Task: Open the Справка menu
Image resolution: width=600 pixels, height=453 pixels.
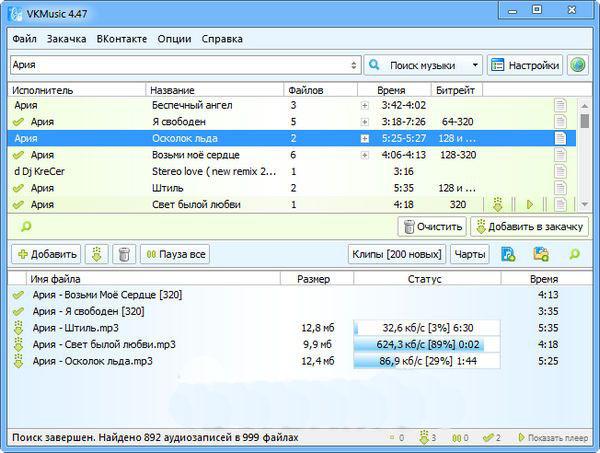Action: 222,39
